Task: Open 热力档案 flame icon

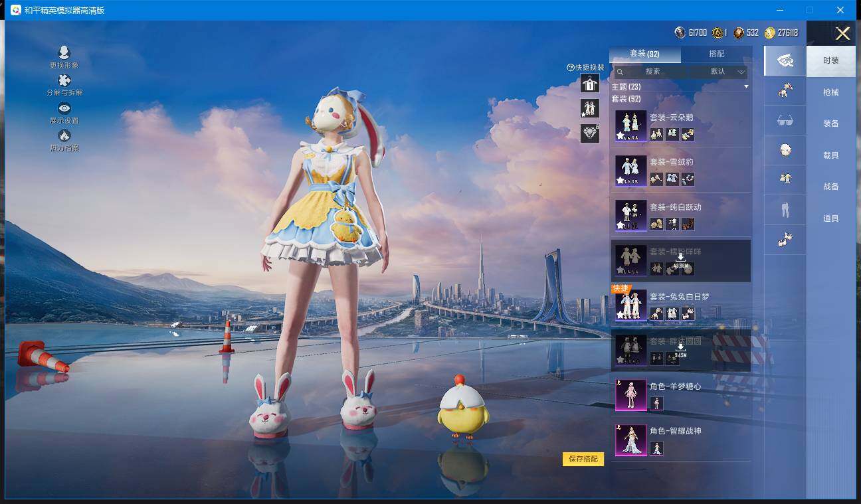Action: pyautogui.click(x=64, y=136)
